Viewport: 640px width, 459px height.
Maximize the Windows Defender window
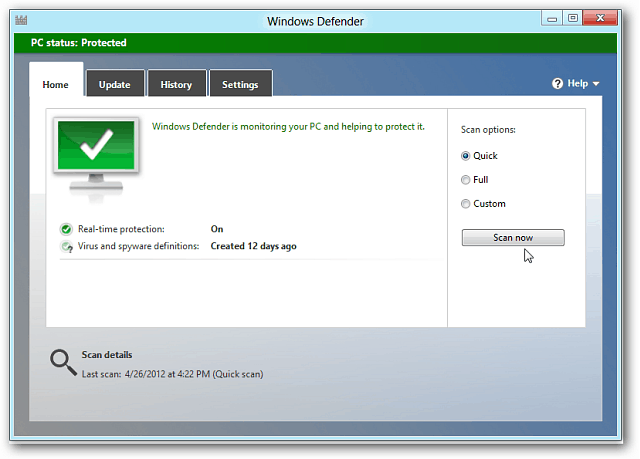click(x=573, y=18)
